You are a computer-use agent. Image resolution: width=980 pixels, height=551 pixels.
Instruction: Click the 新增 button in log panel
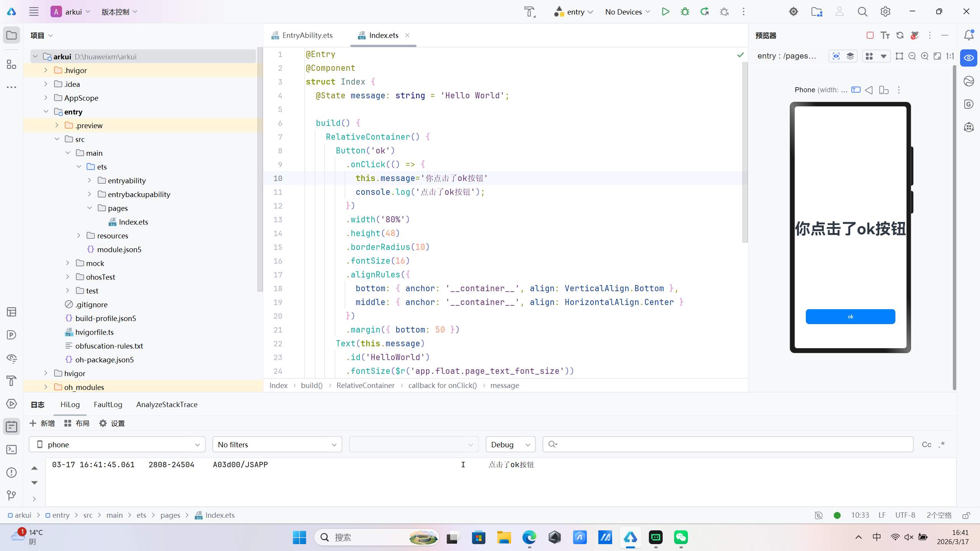point(42,423)
